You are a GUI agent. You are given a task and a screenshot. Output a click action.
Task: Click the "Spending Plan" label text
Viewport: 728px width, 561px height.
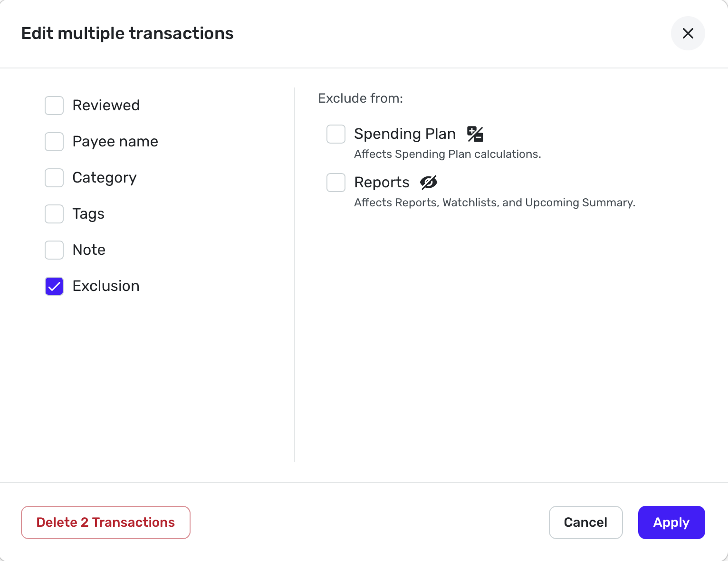[405, 134]
